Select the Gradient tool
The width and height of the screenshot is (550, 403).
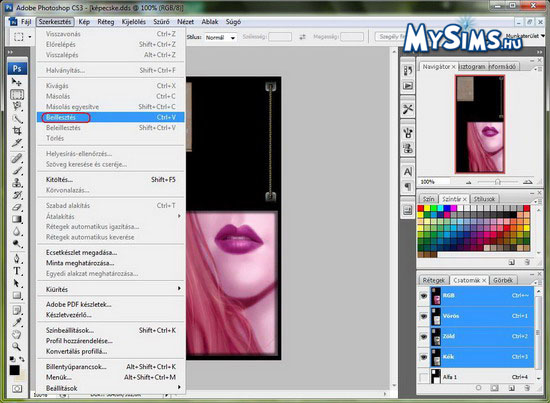click(x=16, y=220)
